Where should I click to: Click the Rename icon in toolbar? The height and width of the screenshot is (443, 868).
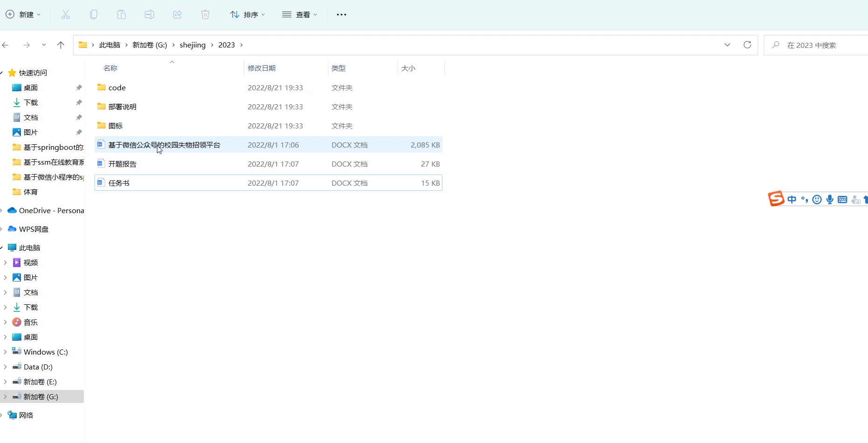coord(149,15)
